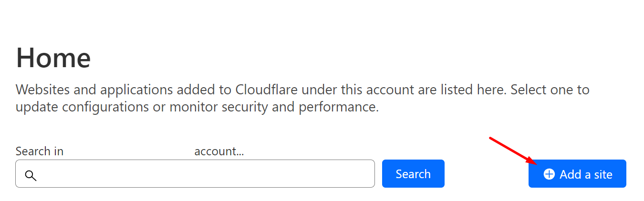Click the magnifying glass search icon
Image resolution: width=644 pixels, height=201 pixels.
coord(31,175)
